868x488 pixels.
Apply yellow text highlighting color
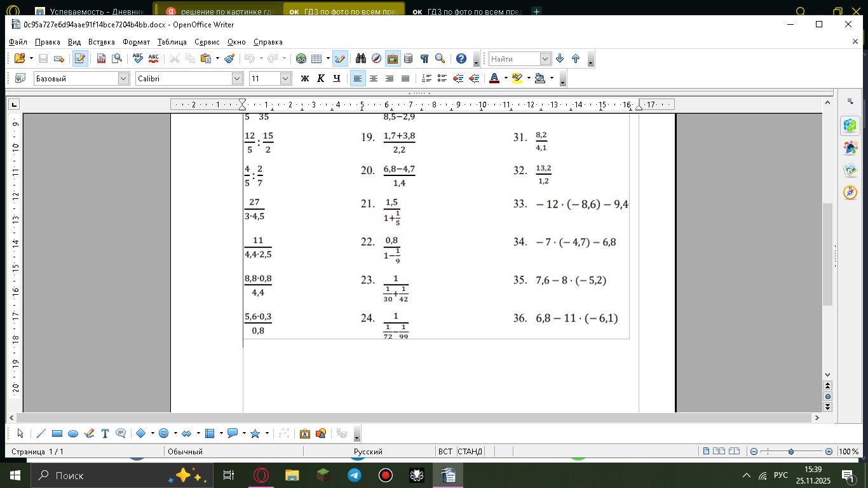517,78
